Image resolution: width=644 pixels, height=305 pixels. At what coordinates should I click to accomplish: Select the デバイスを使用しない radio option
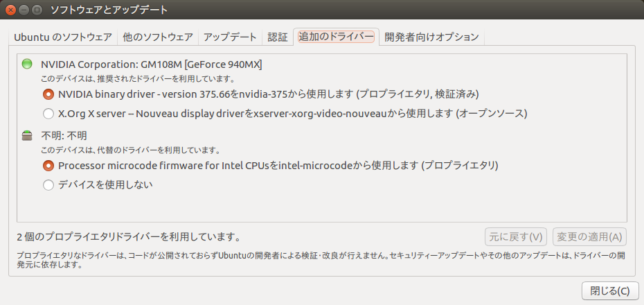point(48,184)
